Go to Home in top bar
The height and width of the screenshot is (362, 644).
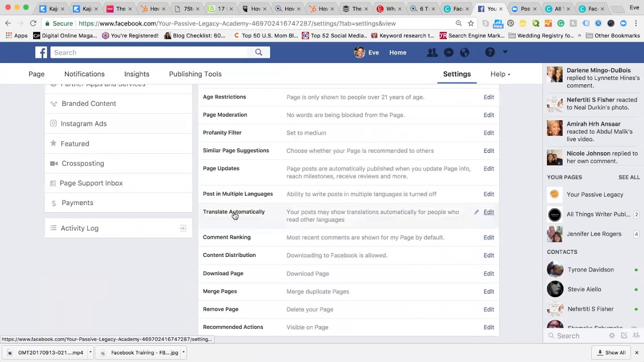click(397, 52)
